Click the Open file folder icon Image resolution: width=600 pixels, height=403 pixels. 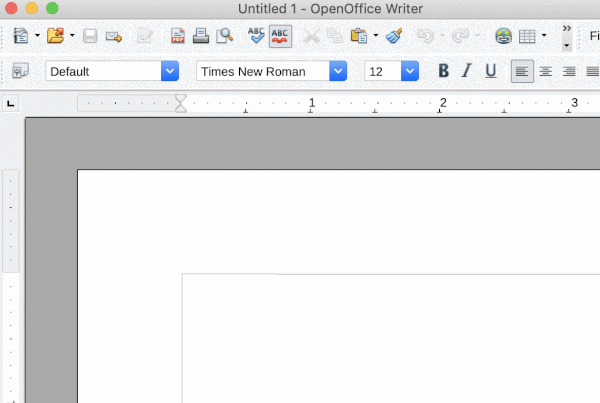55,36
